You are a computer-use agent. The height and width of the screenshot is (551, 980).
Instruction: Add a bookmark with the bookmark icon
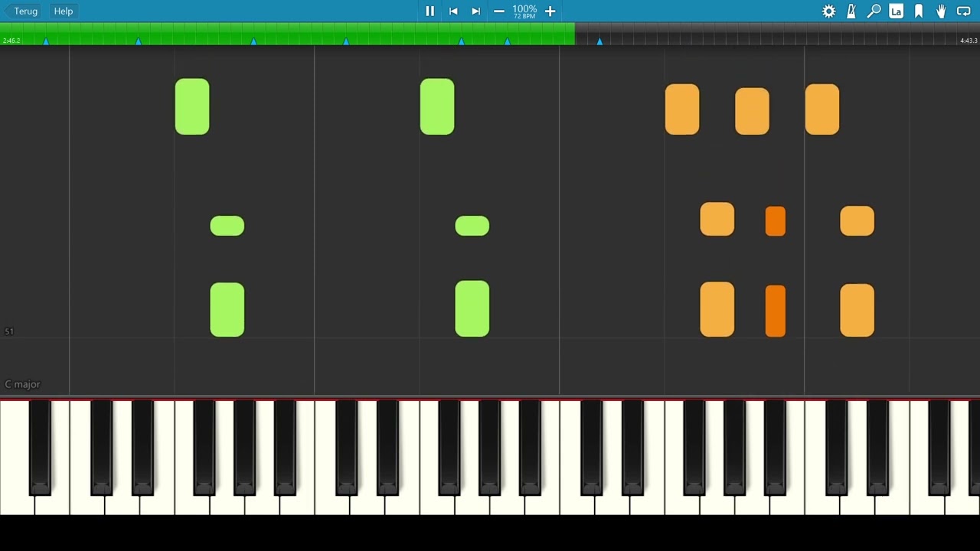pos(919,11)
